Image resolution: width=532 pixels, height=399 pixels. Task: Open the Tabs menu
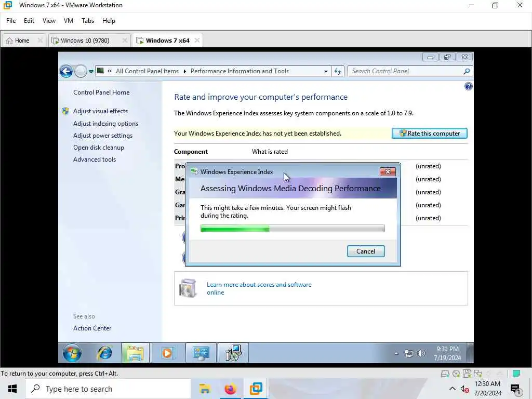[87, 21]
